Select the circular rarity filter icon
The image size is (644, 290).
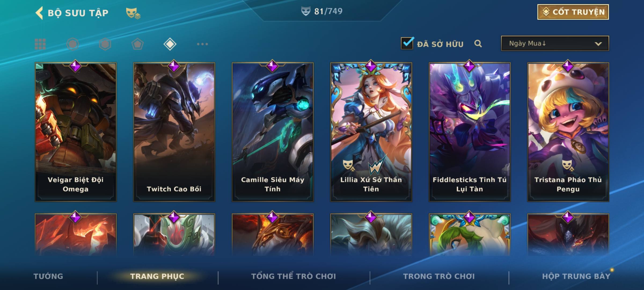(73, 44)
